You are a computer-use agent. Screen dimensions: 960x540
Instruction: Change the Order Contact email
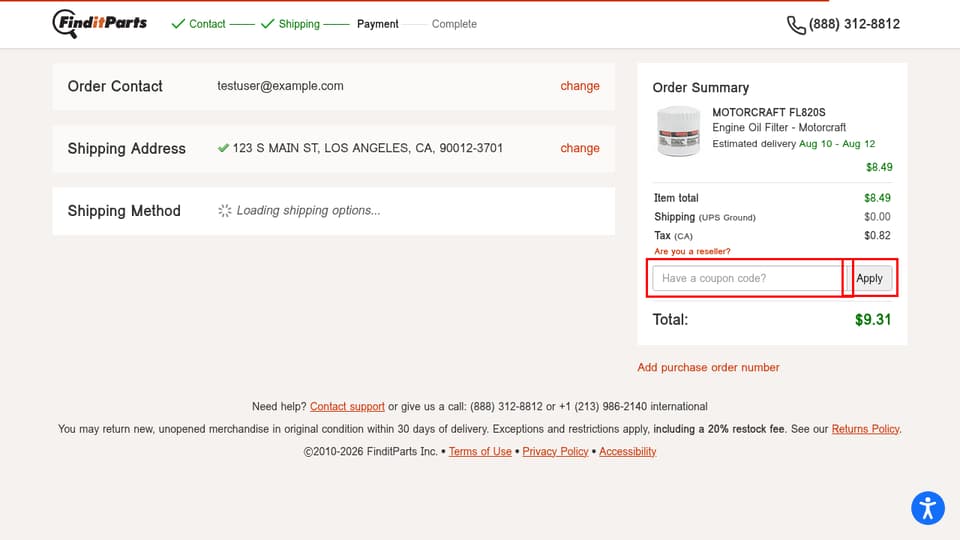coord(580,86)
